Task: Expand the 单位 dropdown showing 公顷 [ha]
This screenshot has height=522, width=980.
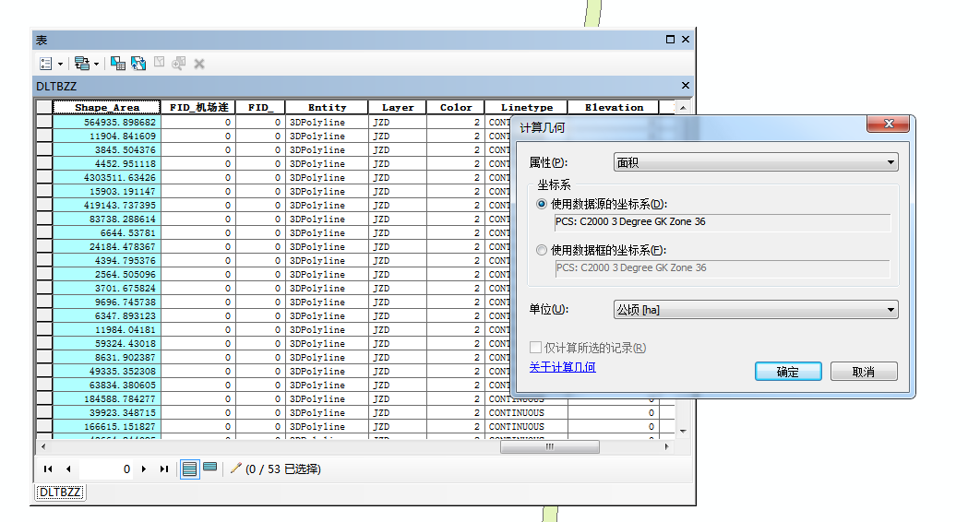Action: (756, 310)
